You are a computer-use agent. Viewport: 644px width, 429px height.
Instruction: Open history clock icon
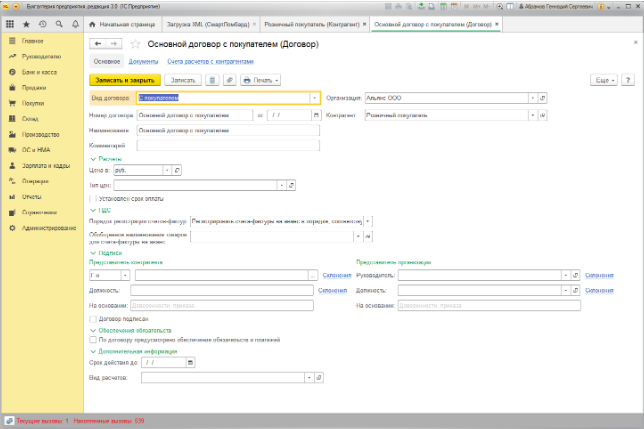[x=43, y=24]
